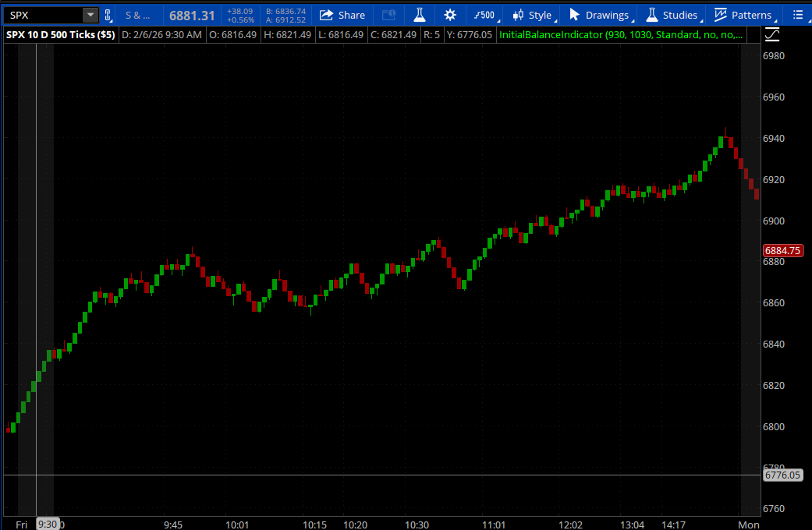The image size is (812, 530).
Task: Click the SPX 10 D 500 Ticks chart title
Action: click(x=60, y=35)
